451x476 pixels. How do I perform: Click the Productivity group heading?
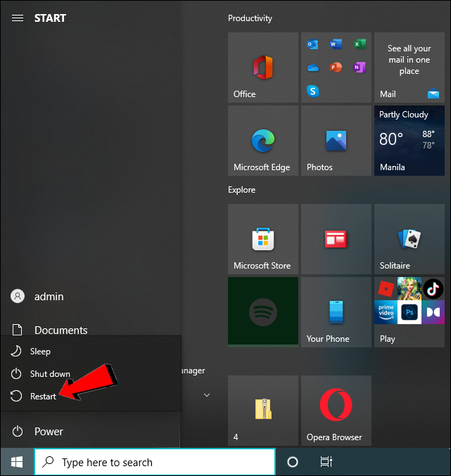(250, 18)
